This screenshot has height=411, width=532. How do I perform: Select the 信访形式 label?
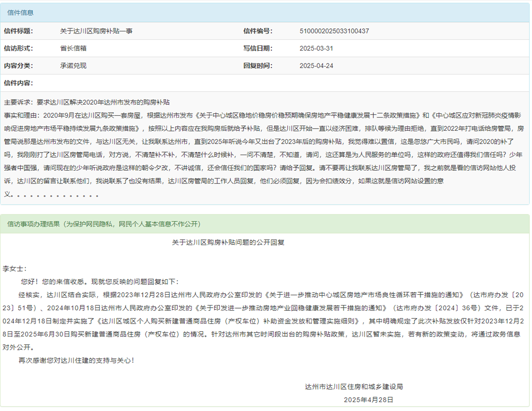[19, 48]
